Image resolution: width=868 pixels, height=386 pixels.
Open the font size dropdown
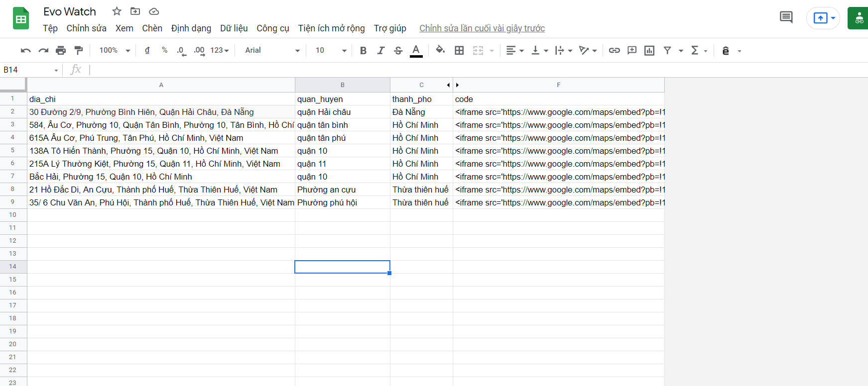click(x=331, y=50)
